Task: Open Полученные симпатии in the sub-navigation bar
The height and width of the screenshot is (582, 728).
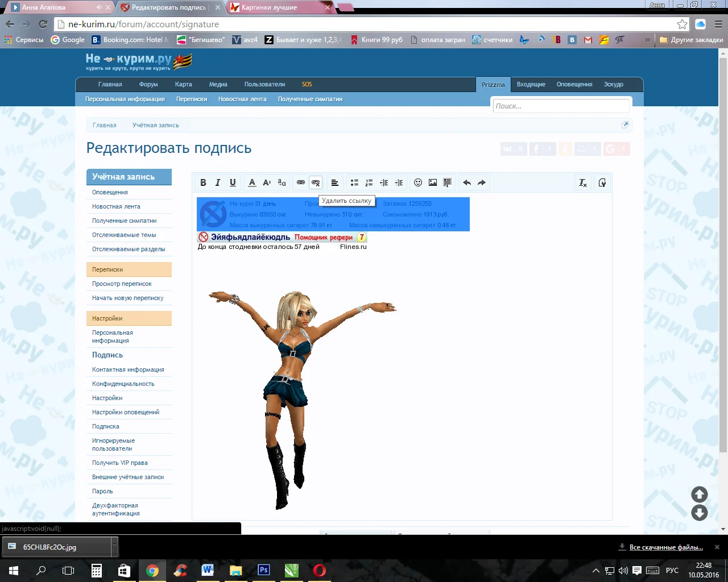Action: [310, 99]
